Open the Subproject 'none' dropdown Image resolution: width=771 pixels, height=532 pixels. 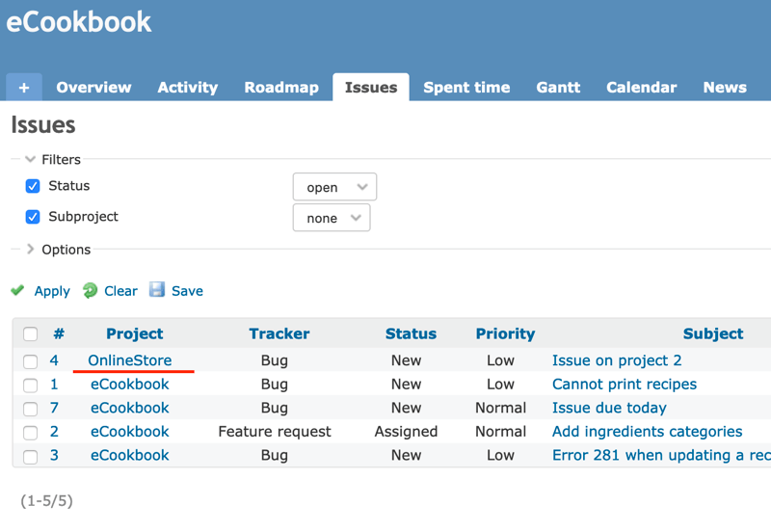click(332, 218)
